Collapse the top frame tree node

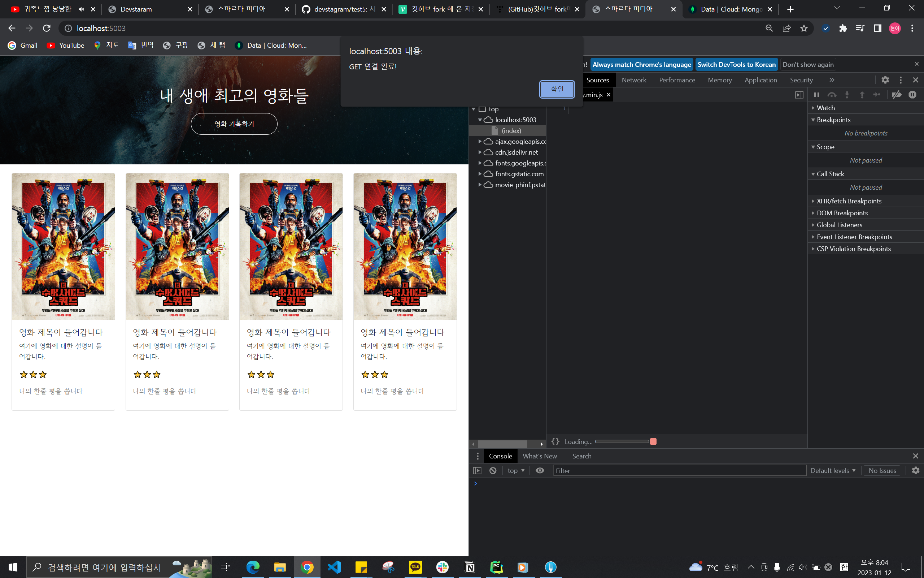point(474,109)
